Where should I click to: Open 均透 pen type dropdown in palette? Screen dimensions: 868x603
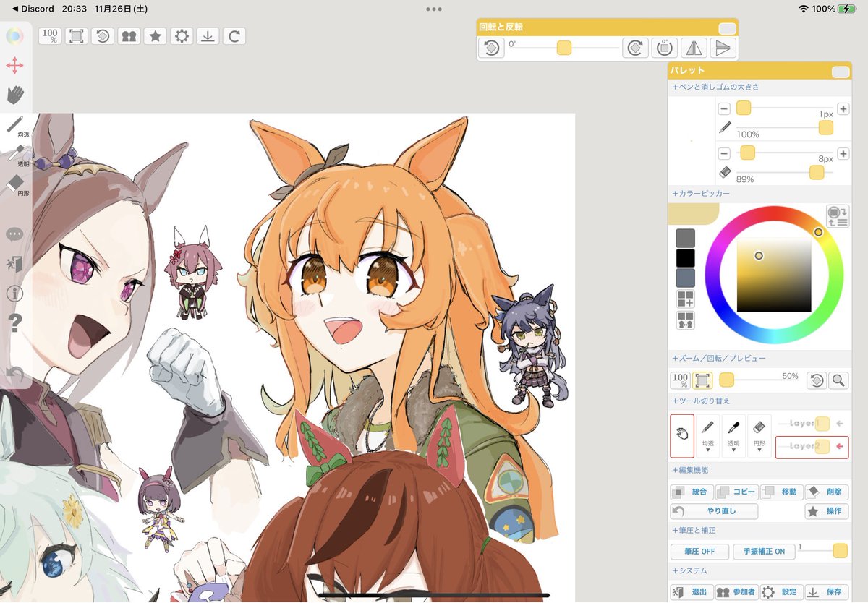click(x=707, y=436)
